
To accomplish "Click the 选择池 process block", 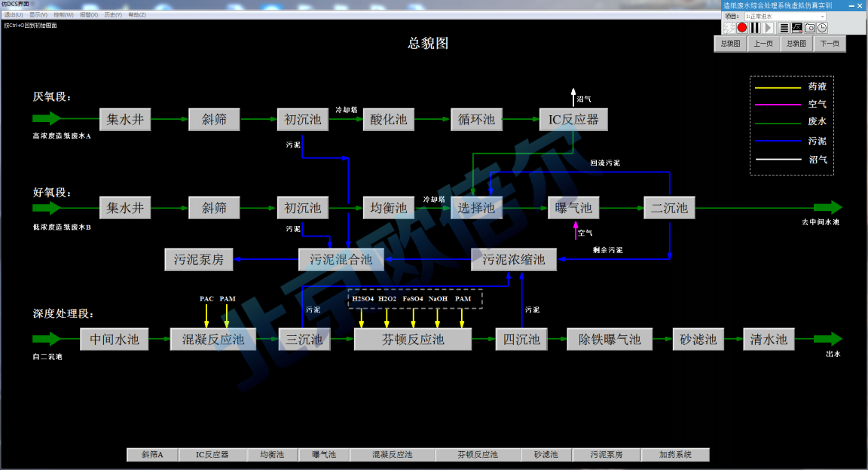I will coord(477,208).
